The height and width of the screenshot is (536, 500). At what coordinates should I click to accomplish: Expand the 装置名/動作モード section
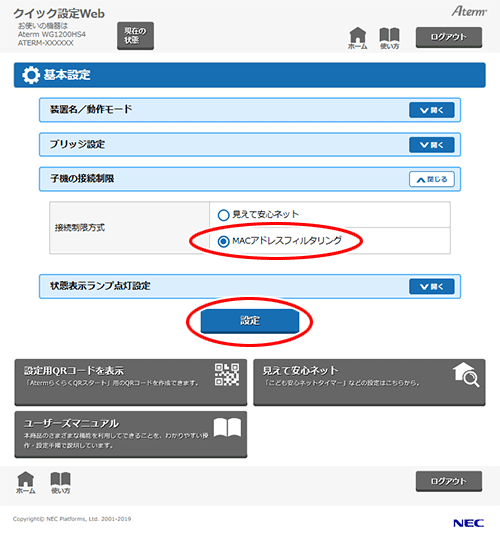tap(432, 110)
